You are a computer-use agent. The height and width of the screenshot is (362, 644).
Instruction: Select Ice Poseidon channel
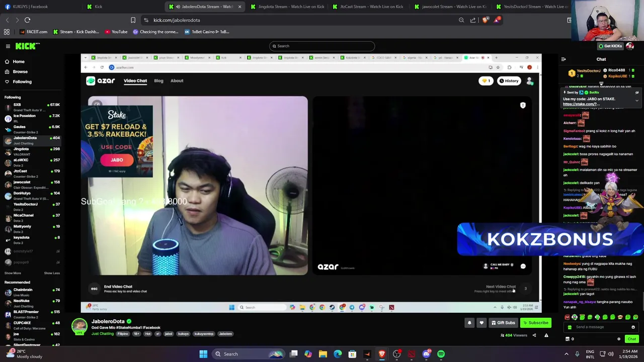pyautogui.click(x=31, y=118)
